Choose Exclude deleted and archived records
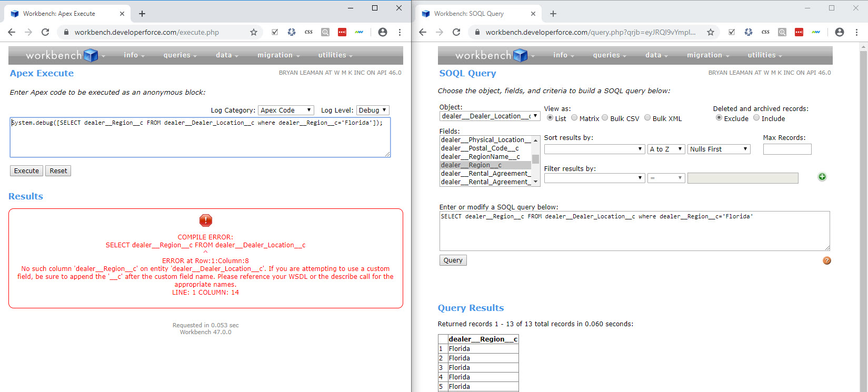868x392 pixels. point(719,118)
